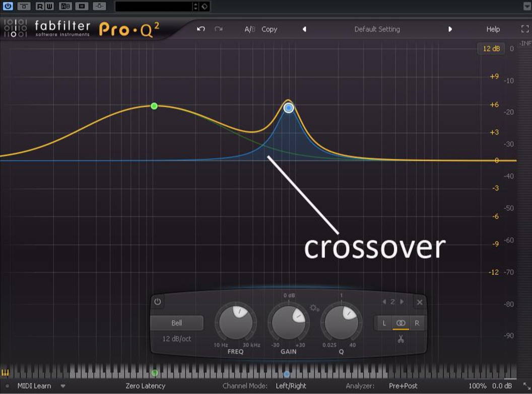This screenshot has width=532, height=394.
Task: Open the Left/Right channel mode selector
Action: pos(291,386)
